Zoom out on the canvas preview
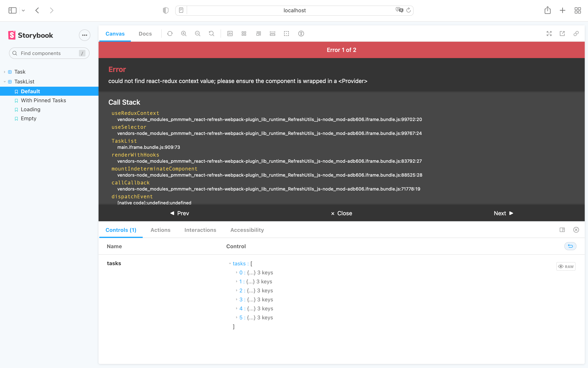Screen dimensions: 588x368 tap(198, 34)
